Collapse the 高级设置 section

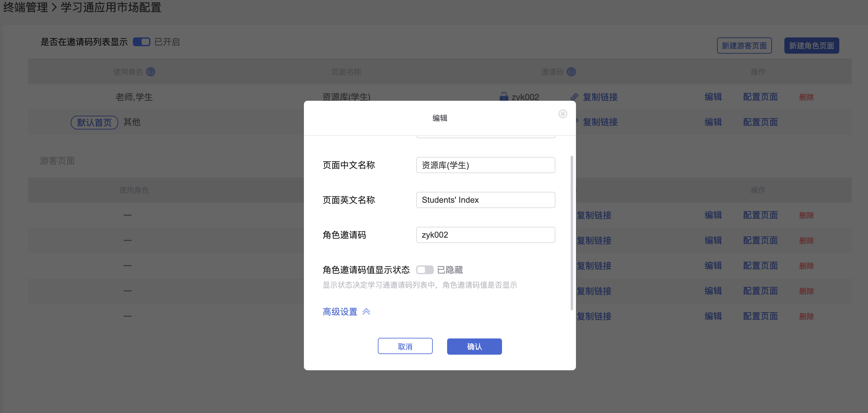coord(340,312)
